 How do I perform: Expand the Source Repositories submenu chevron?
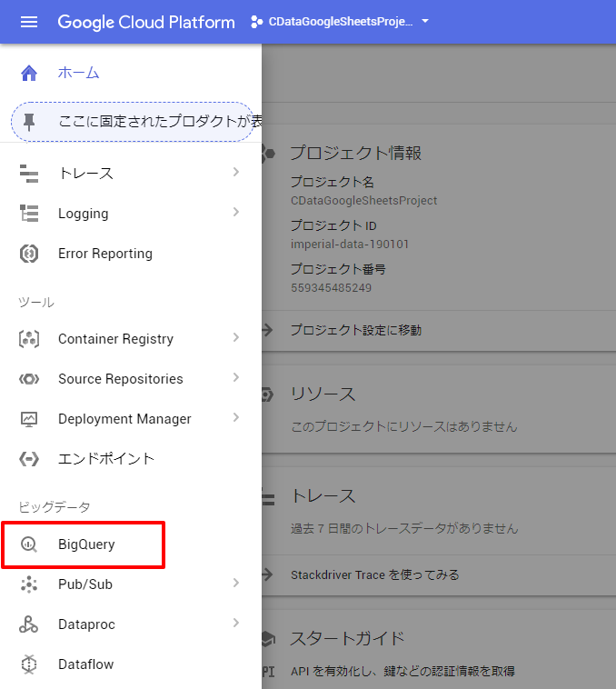[236, 377]
